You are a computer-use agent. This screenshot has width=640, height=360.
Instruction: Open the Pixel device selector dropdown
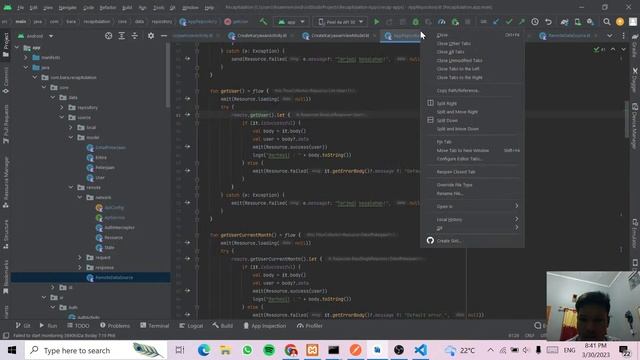click(340, 22)
